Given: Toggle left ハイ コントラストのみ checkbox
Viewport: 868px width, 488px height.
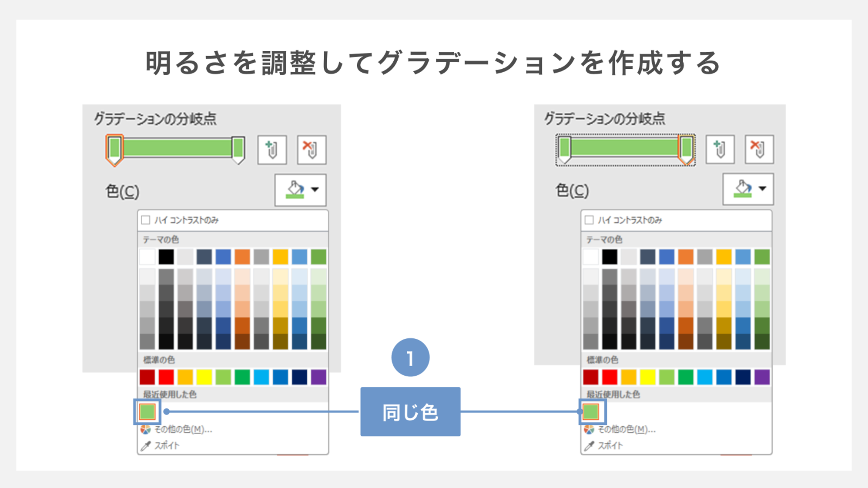Looking at the screenshot, I should pyautogui.click(x=146, y=220).
